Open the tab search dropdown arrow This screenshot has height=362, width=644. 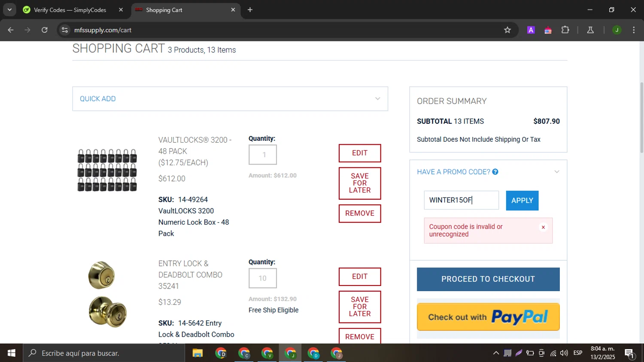point(9,9)
